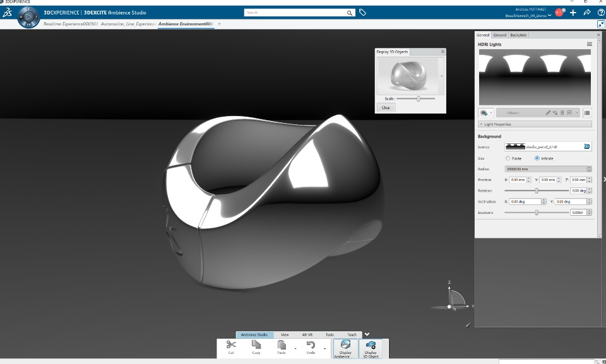Click the Paste tool

pyautogui.click(x=282, y=346)
